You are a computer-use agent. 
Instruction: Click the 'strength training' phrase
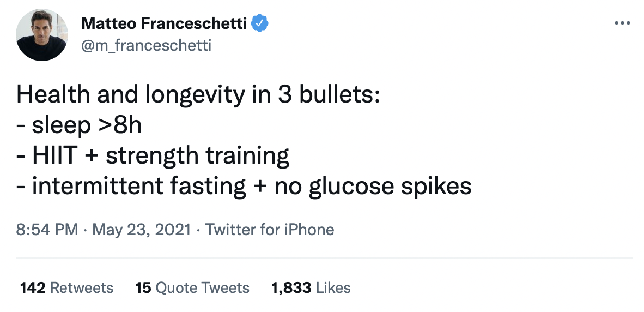pyautogui.click(x=197, y=156)
